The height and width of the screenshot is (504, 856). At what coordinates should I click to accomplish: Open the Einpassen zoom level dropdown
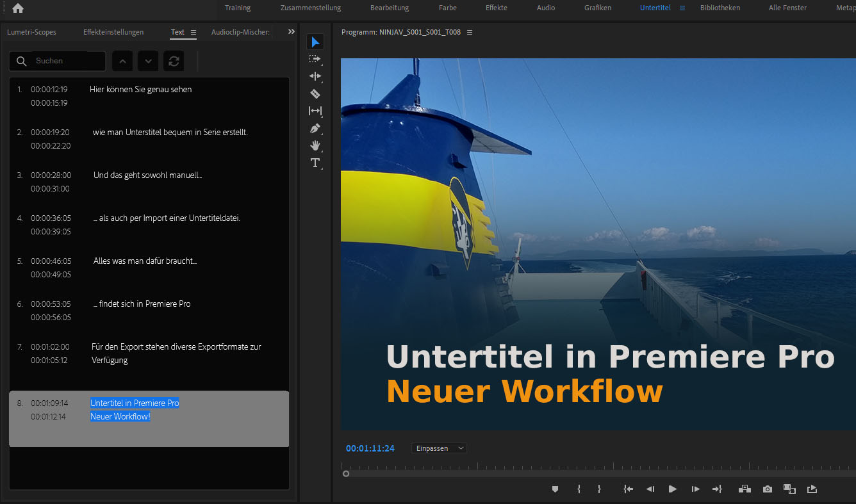click(439, 448)
